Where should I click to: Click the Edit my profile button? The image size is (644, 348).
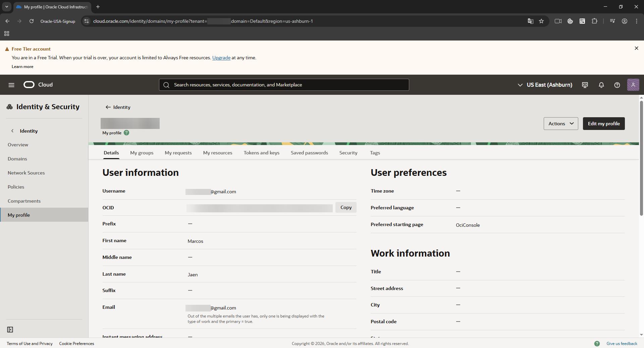pos(603,124)
